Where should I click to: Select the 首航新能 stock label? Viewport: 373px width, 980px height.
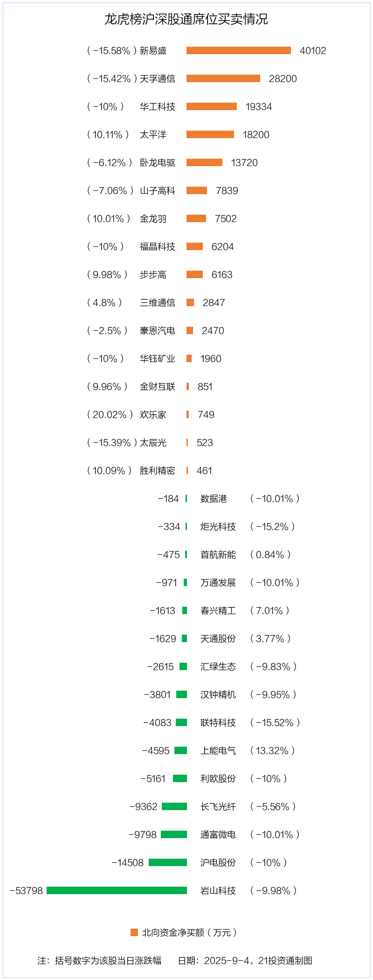point(218,554)
